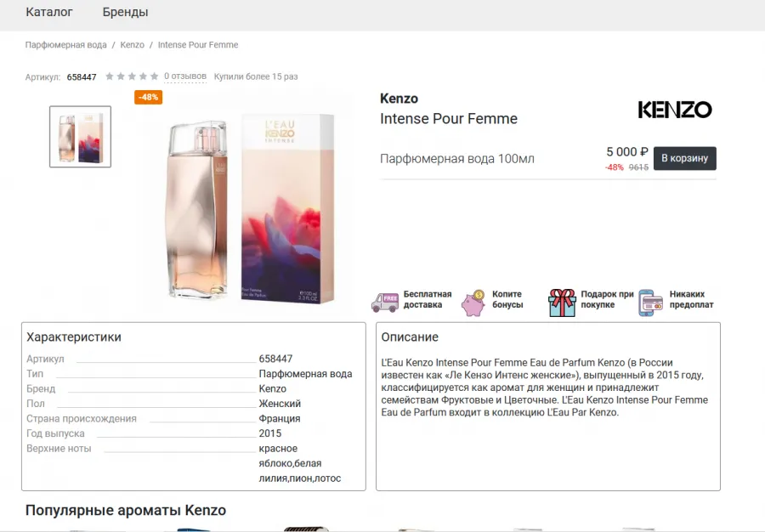
Task: Click the Женский gender value
Action: point(280,404)
